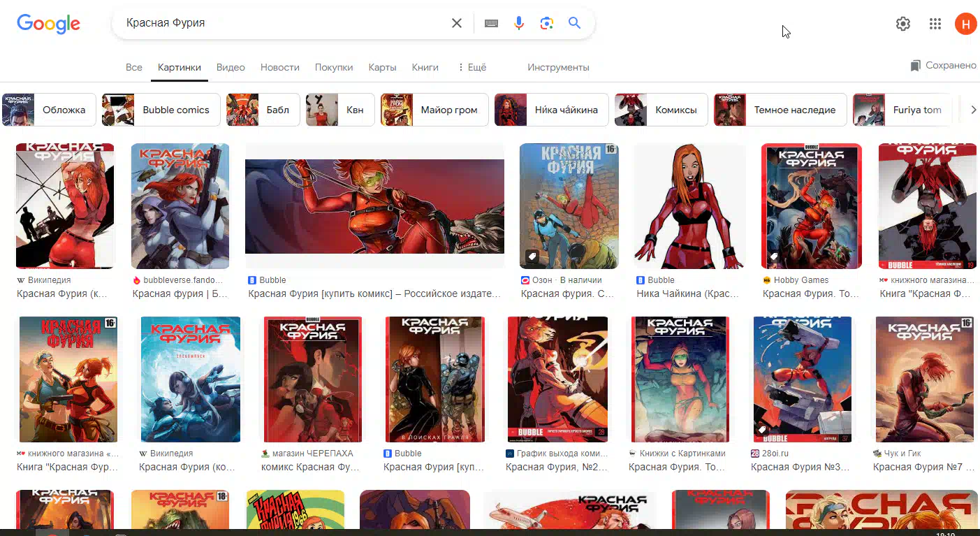Open the Hobby Games cover image
This screenshot has height=536, width=980.
point(812,206)
